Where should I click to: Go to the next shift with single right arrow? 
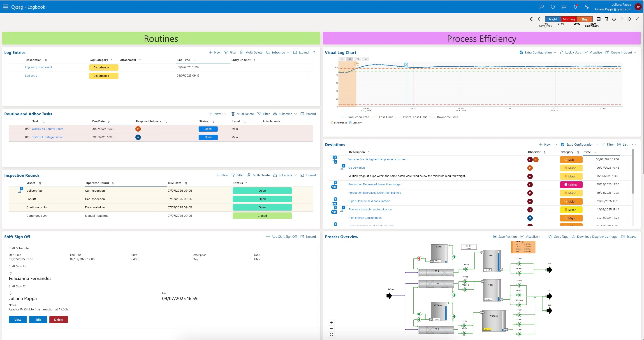click(x=622, y=19)
